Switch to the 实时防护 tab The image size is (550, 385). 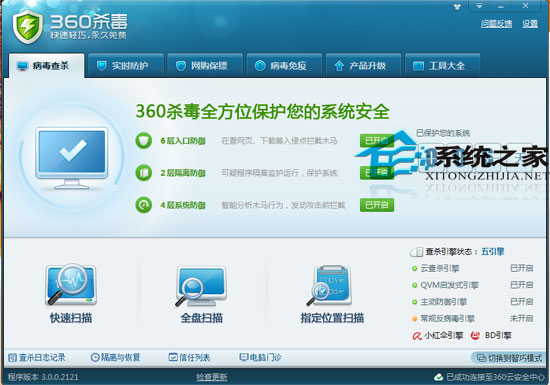tap(126, 66)
